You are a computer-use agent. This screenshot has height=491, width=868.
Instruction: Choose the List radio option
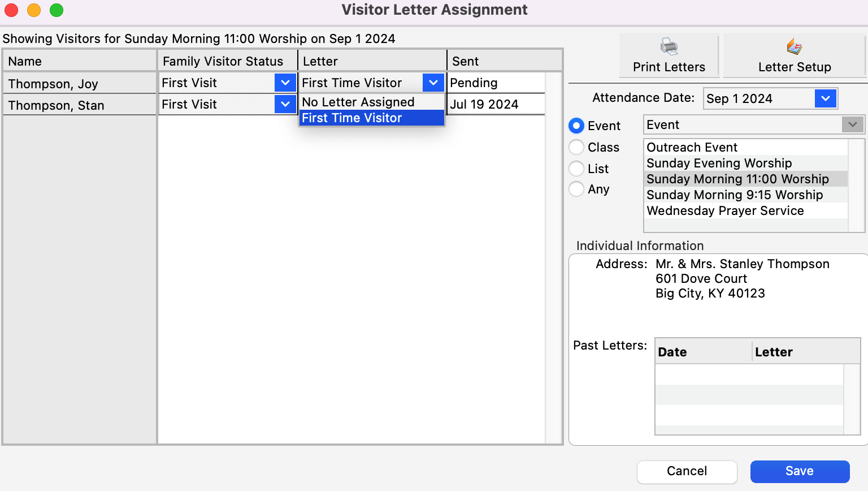point(576,169)
